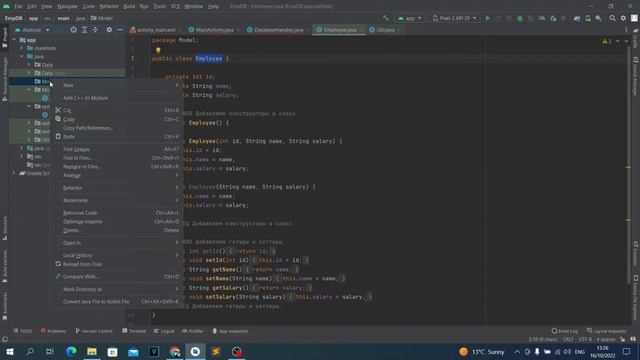Screen dimensions: 640x360
Task: Click the taskbar clock and date
Action: [602, 352]
